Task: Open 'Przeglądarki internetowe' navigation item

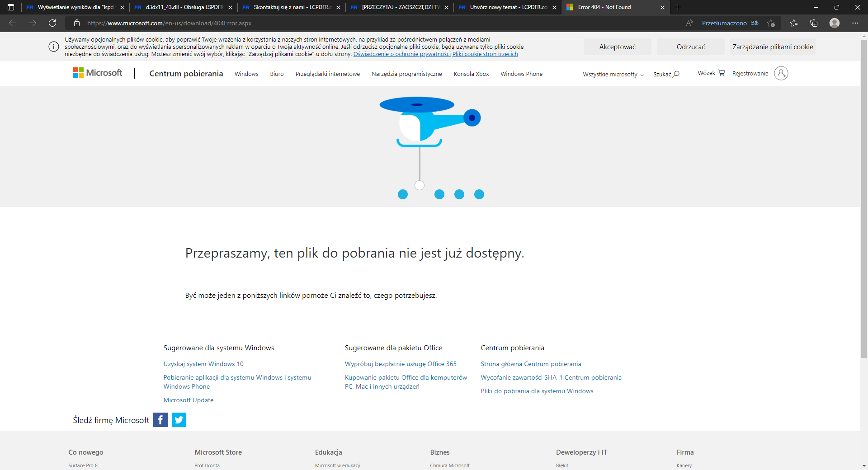Action: (328, 74)
